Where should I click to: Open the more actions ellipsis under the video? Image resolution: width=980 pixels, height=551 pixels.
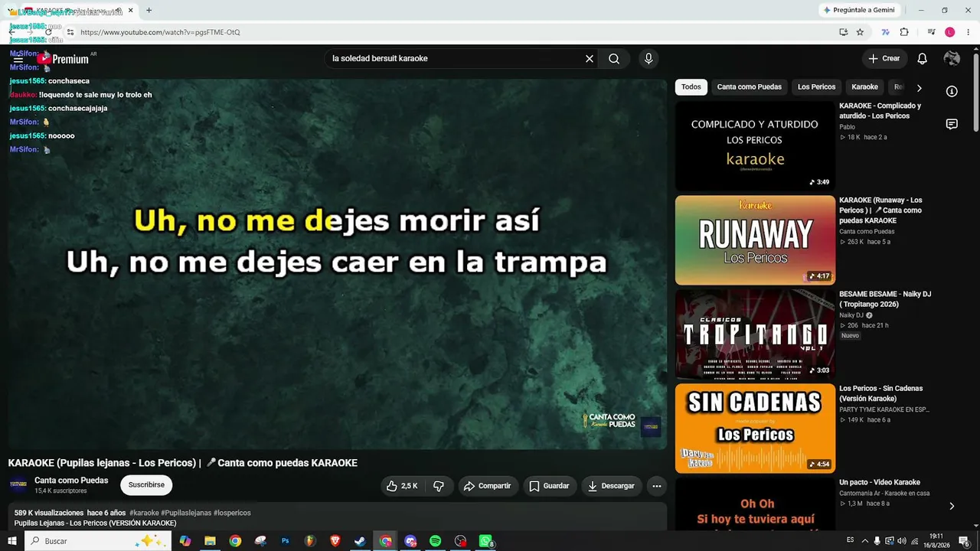656,486
